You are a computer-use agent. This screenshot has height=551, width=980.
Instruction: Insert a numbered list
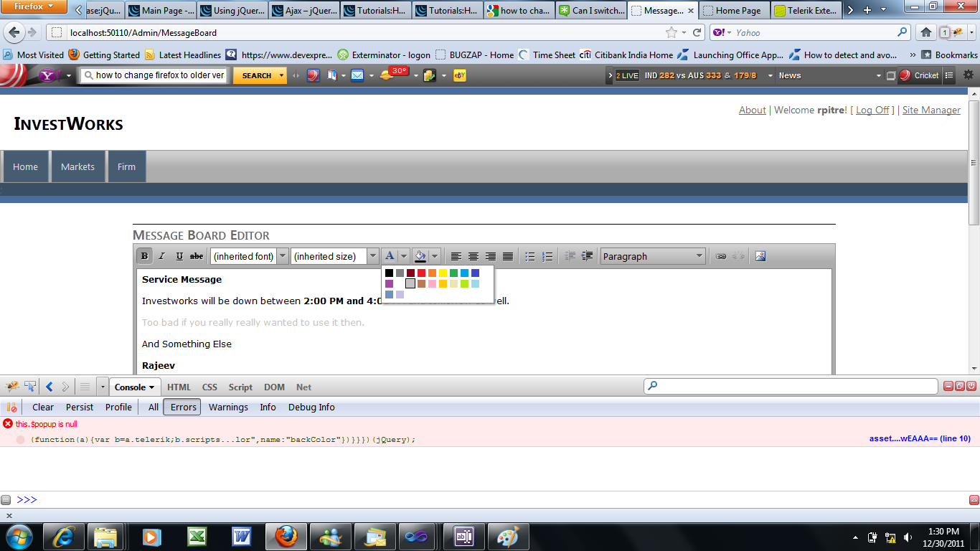pyautogui.click(x=547, y=256)
